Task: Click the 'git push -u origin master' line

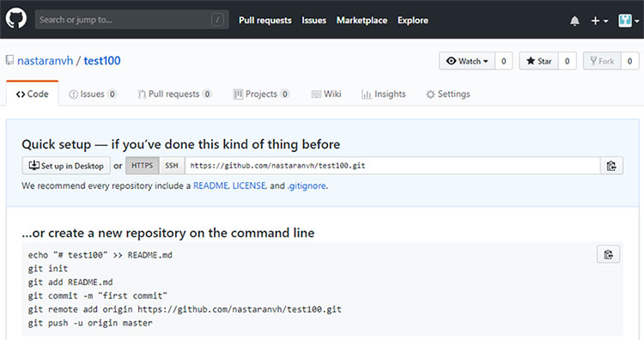Action: [x=90, y=323]
